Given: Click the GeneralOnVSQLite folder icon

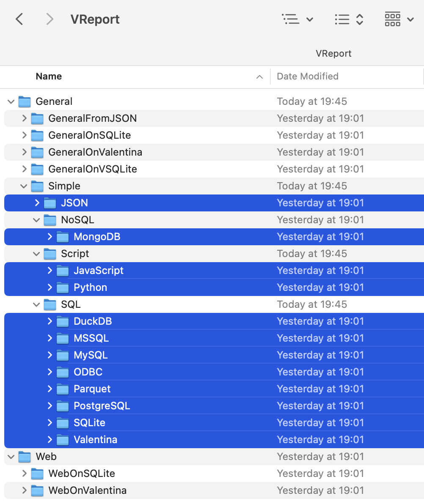Looking at the screenshot, I should pyautogui.click(x=37, y=170).
